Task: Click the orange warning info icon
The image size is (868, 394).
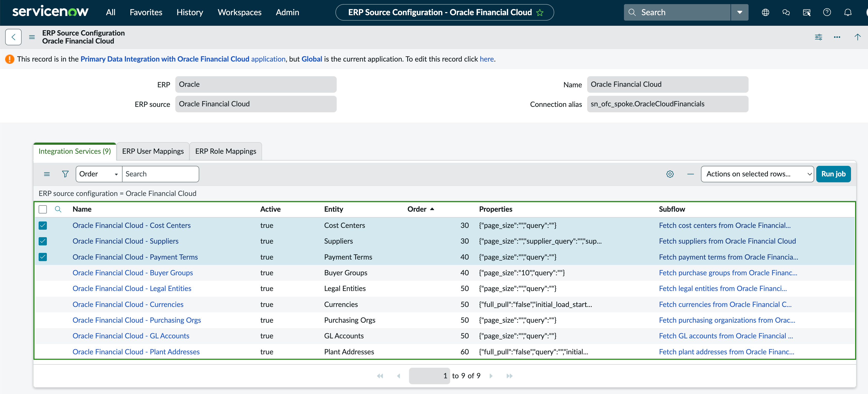Action: tap(10, 59)
